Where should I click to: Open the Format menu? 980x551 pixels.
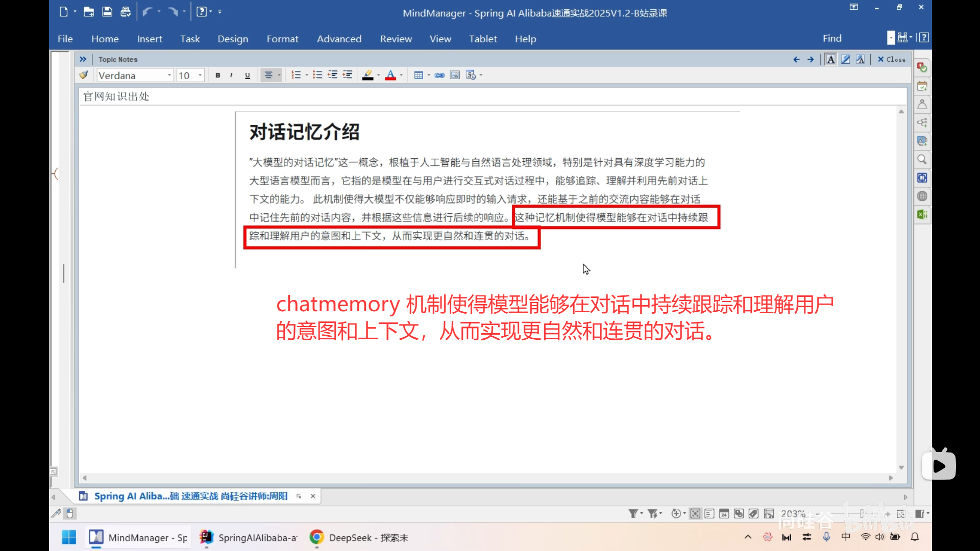pos(283,39)
